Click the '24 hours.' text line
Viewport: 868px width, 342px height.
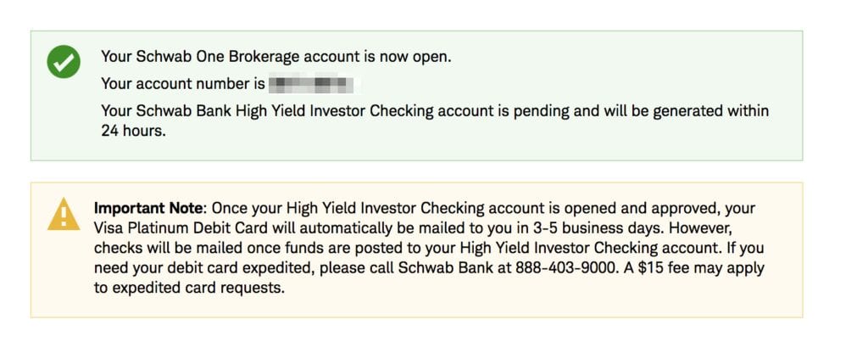[133, 132]
